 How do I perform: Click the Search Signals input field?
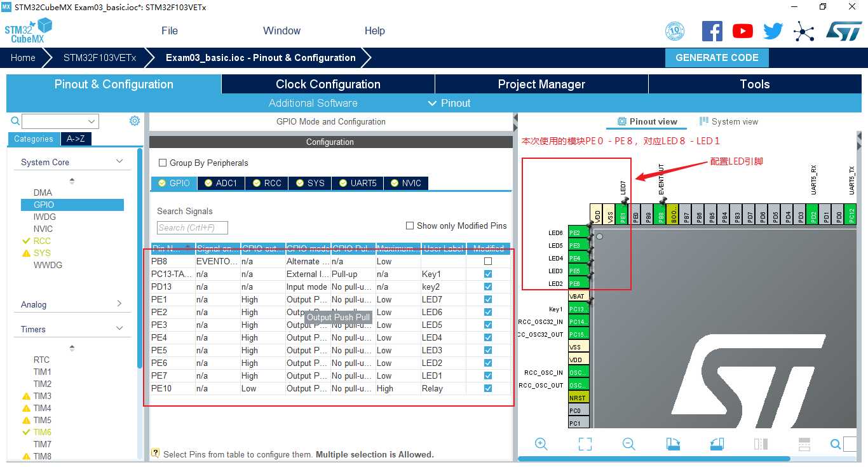pyautogui.click(x=192, y=227)
